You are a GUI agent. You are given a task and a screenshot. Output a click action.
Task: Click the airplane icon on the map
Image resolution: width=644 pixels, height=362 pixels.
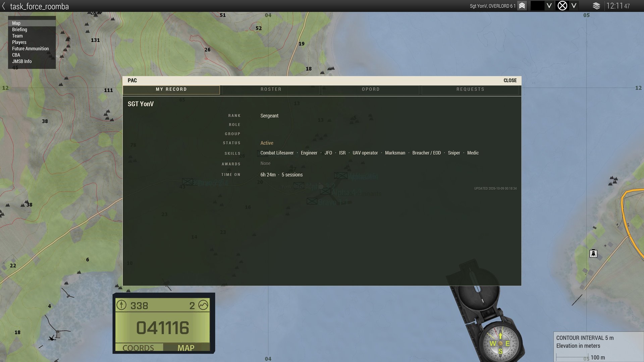coord(52,338)
